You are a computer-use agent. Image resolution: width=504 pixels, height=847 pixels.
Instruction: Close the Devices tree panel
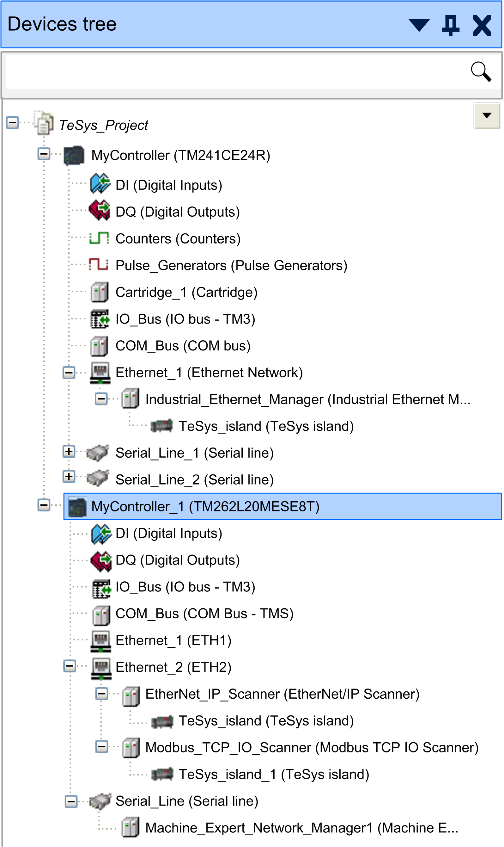coord(482,26)
